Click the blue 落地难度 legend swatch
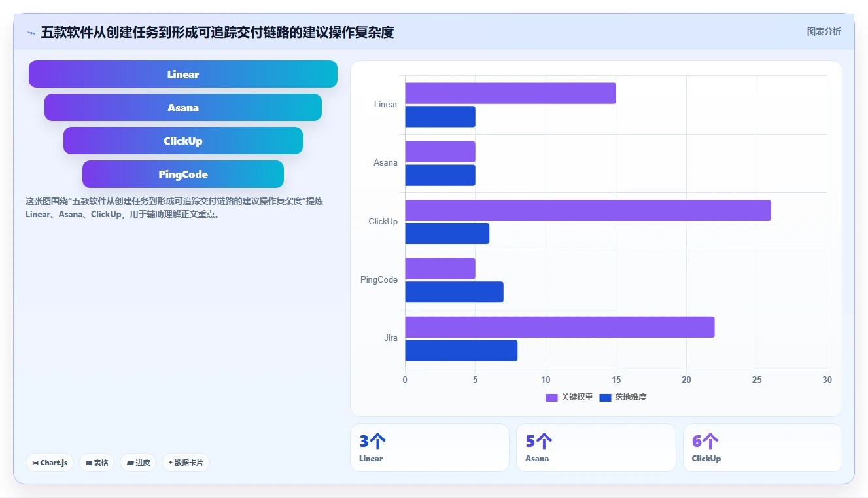 605,397
